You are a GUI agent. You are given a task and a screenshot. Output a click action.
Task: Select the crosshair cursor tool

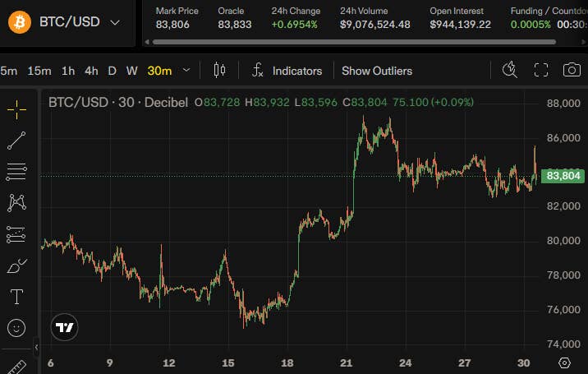coord(16,109)
